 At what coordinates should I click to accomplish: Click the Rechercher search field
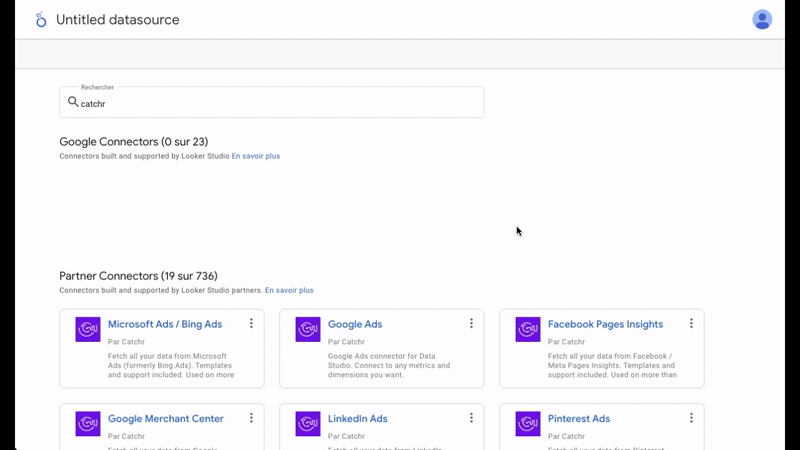(280, 103)
